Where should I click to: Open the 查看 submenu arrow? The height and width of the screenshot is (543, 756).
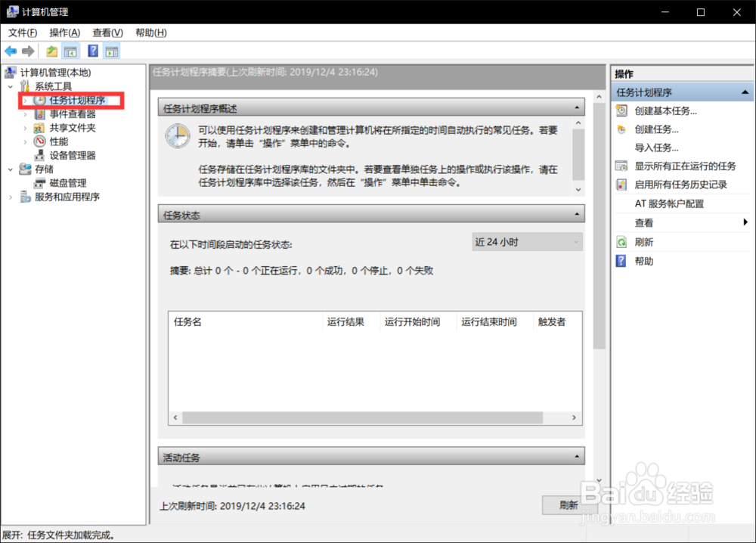click(745, 222)
